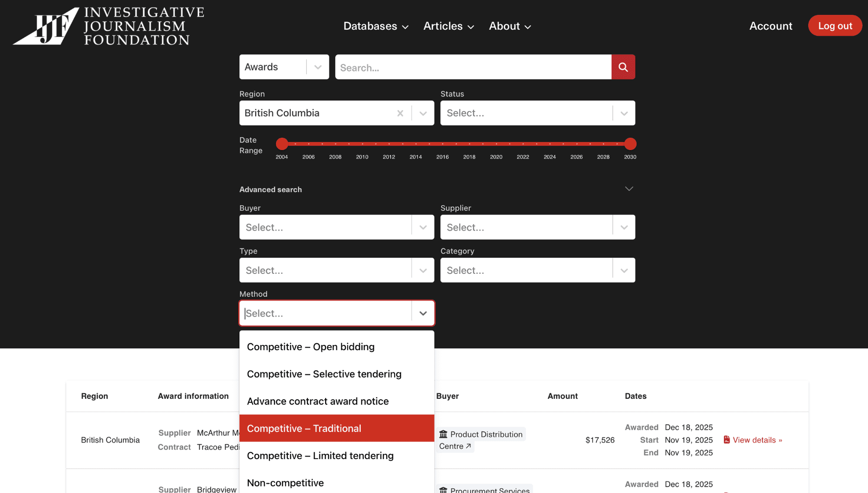
Task: Click the Log out button
Action: coord(835,26)
